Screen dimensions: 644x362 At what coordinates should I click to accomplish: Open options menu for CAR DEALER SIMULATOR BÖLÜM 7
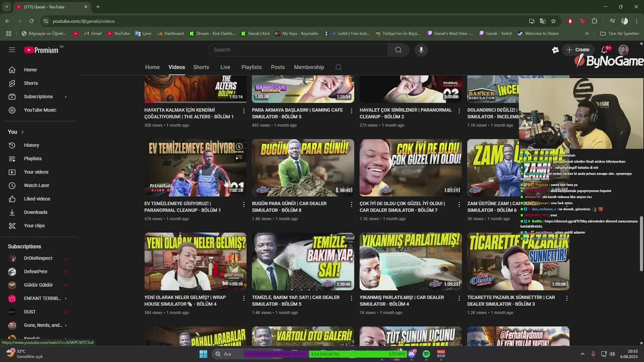(459, 204)
